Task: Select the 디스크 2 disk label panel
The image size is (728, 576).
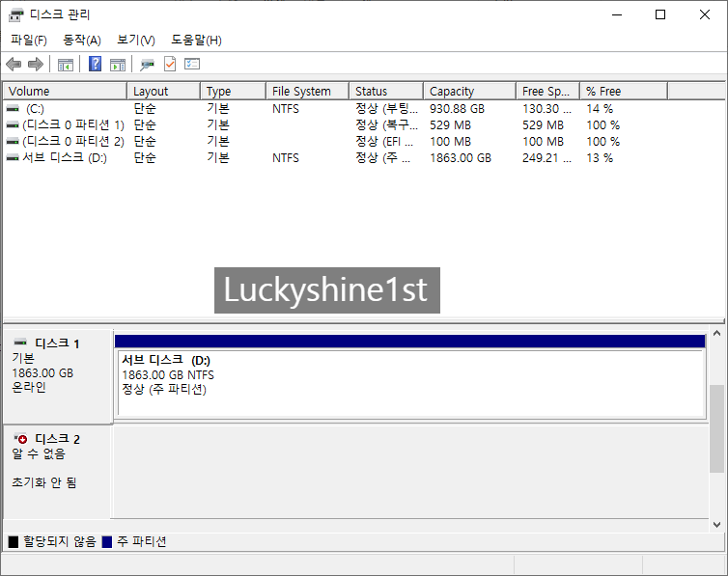Action: 57,472
